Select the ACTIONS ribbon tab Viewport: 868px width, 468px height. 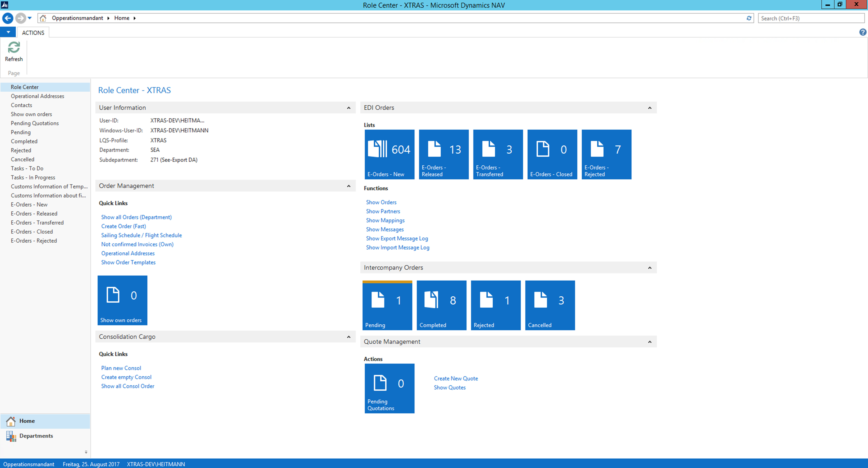33,33
